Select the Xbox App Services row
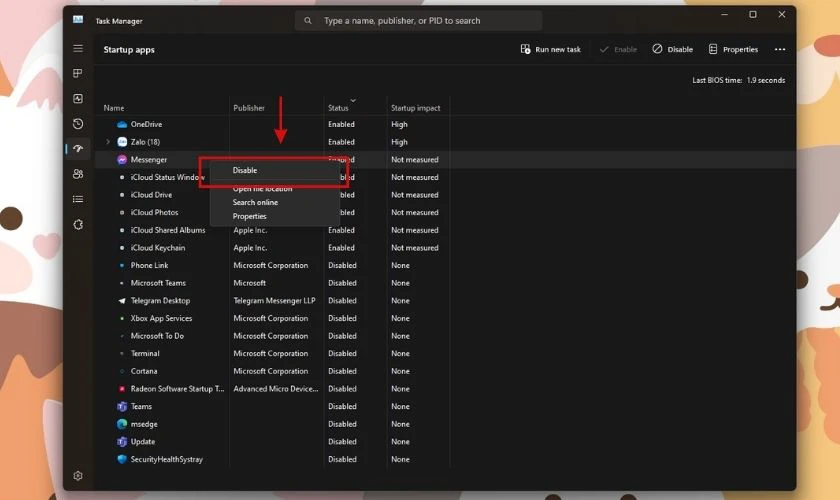This screenshot has width=840, height=500. pyautogui.click(x=445, y=318)
